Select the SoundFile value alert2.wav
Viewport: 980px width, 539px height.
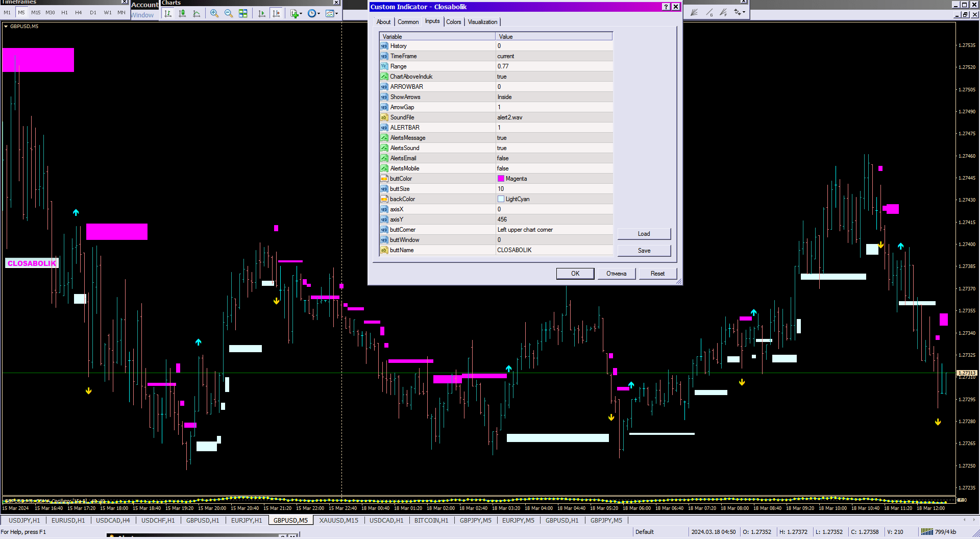tap(554, 117)
